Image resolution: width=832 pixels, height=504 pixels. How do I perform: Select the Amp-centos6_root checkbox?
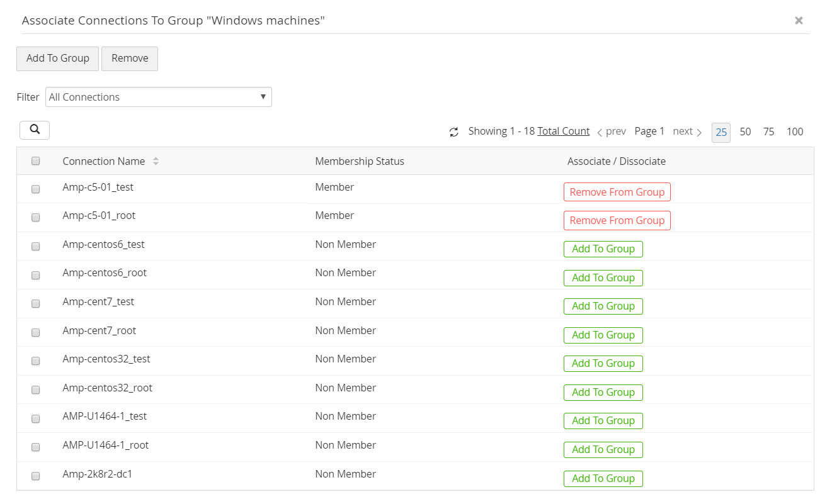point(36,275)
